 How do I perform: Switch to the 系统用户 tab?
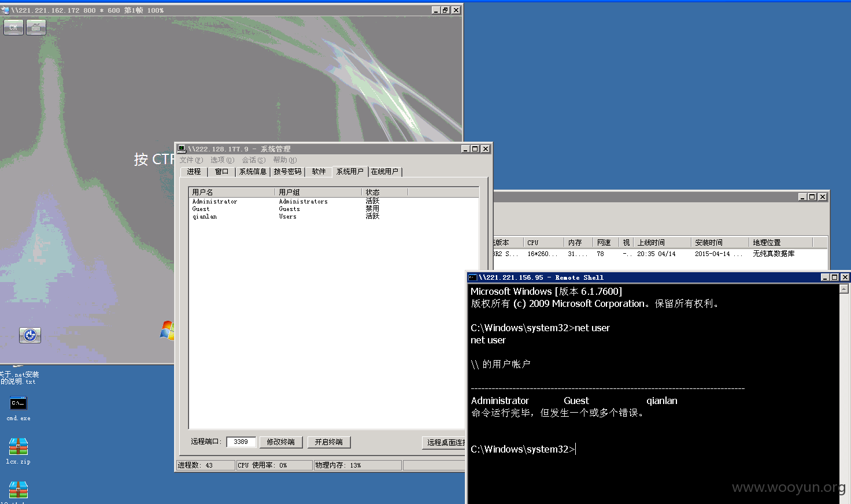(350, 171)
